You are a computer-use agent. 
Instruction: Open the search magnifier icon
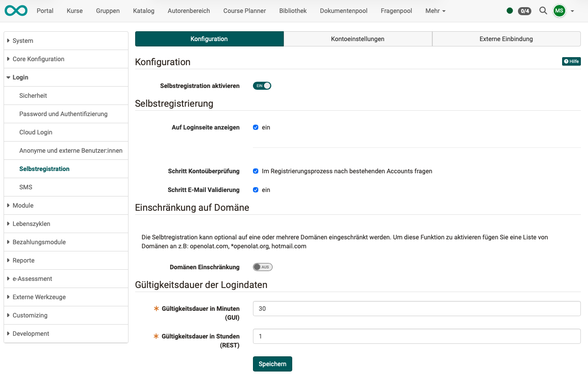click(543, 11)
